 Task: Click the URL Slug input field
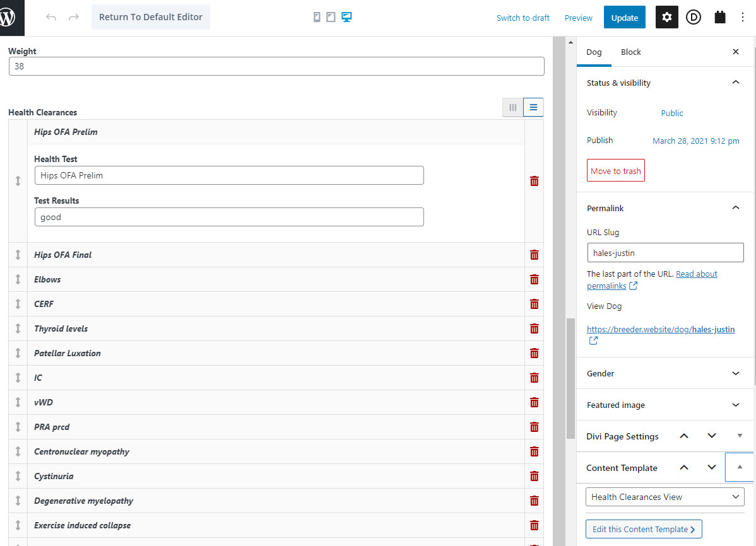pos(665,253)
